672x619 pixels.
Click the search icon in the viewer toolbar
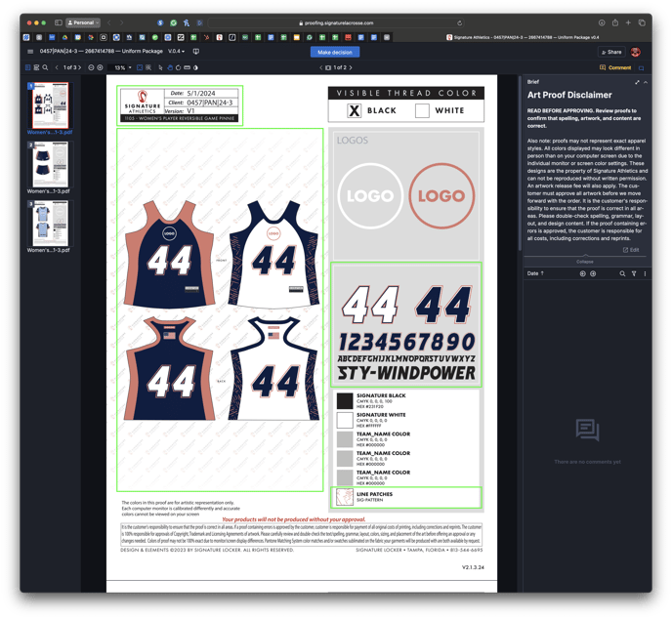click(x=45, y=68)
